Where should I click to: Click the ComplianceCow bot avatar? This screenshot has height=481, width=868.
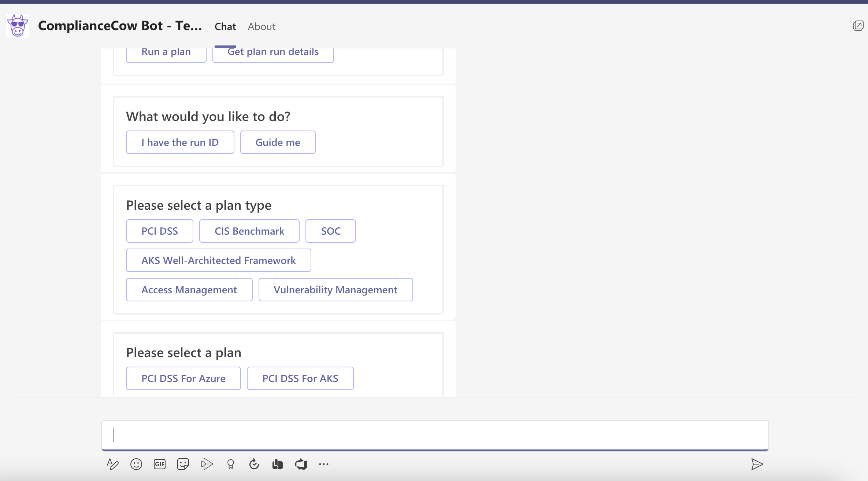point(18,26)
